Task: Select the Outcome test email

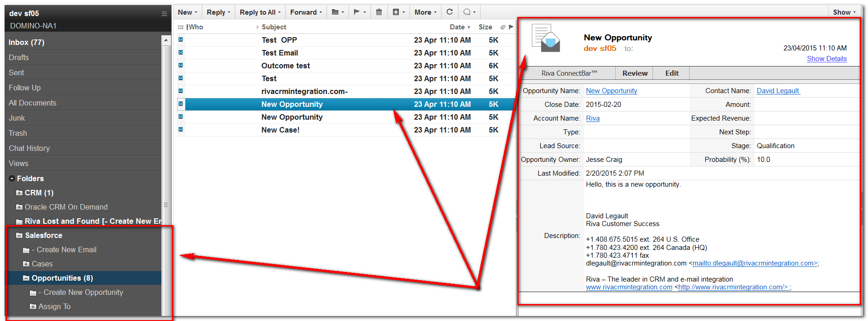Action: coord(346,66)
